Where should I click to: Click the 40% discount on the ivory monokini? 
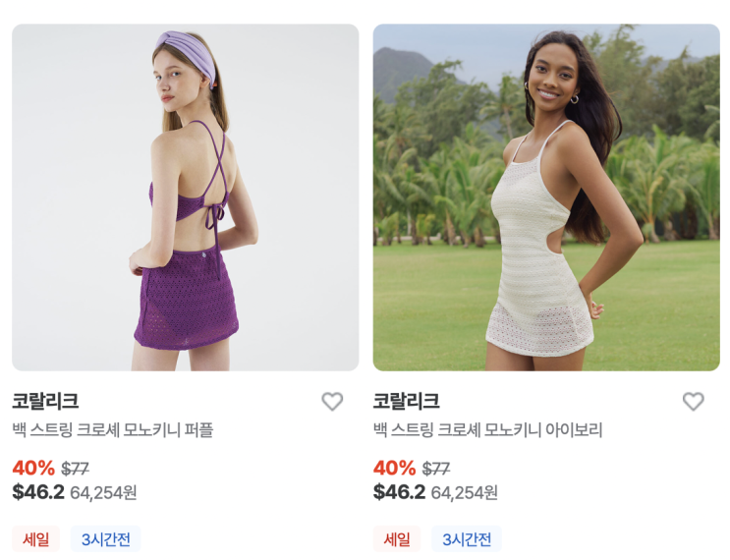395,468
